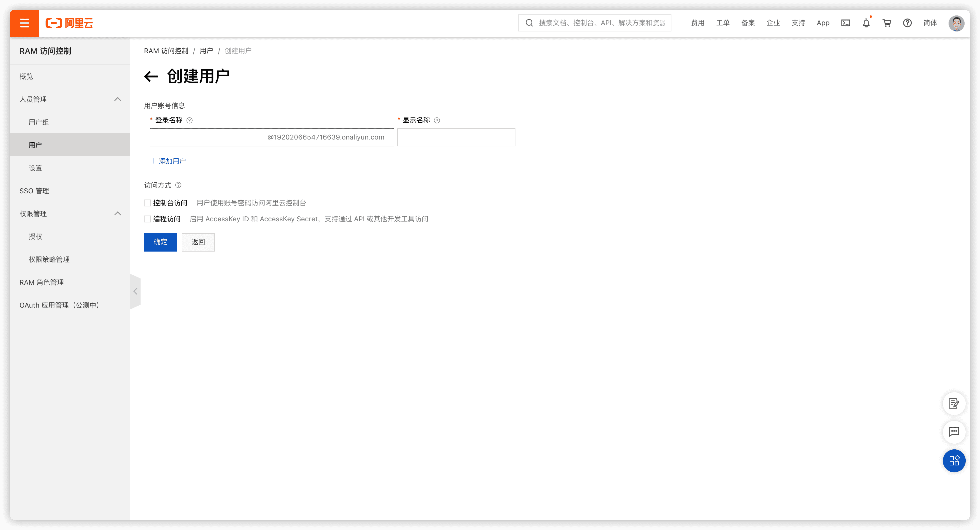Enable 控制台访问 checkbox
Image resolution: width=980 pixels, height=530 pixels.
click(147, 202)
